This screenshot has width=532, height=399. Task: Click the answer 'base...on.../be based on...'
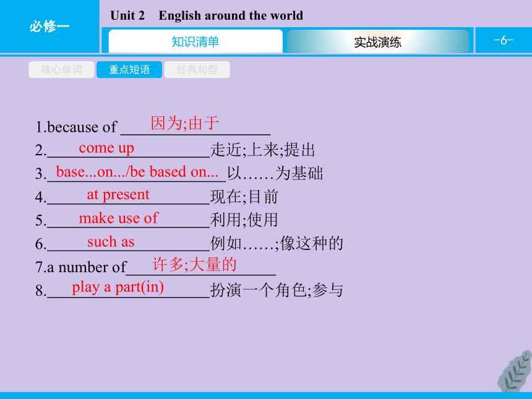[x=137, y=172]
